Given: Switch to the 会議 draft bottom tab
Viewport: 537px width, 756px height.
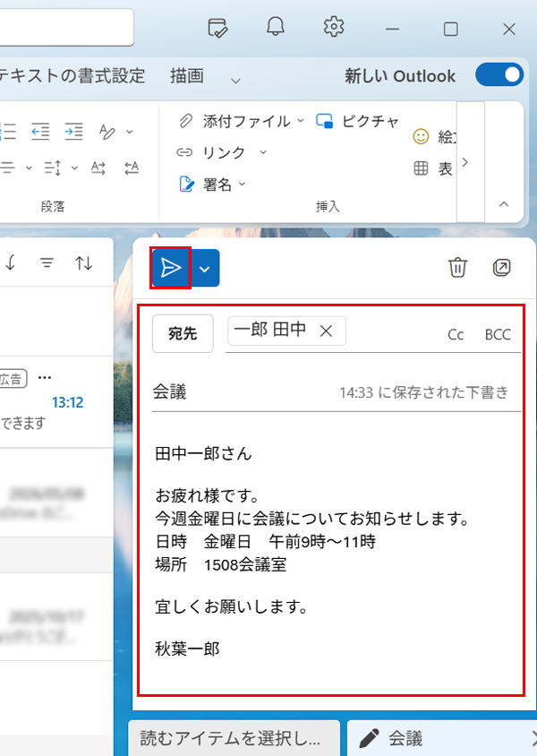Looking at the screenshot, I should point(442,738).
